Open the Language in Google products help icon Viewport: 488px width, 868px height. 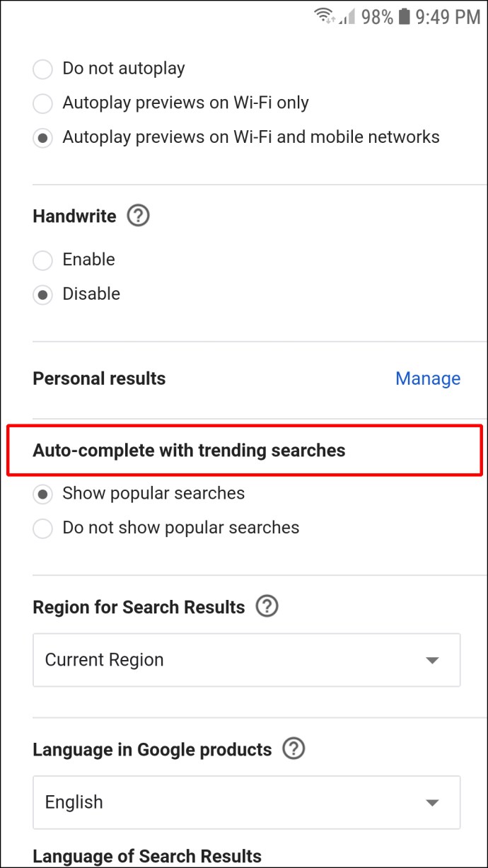tap(294, 749)
